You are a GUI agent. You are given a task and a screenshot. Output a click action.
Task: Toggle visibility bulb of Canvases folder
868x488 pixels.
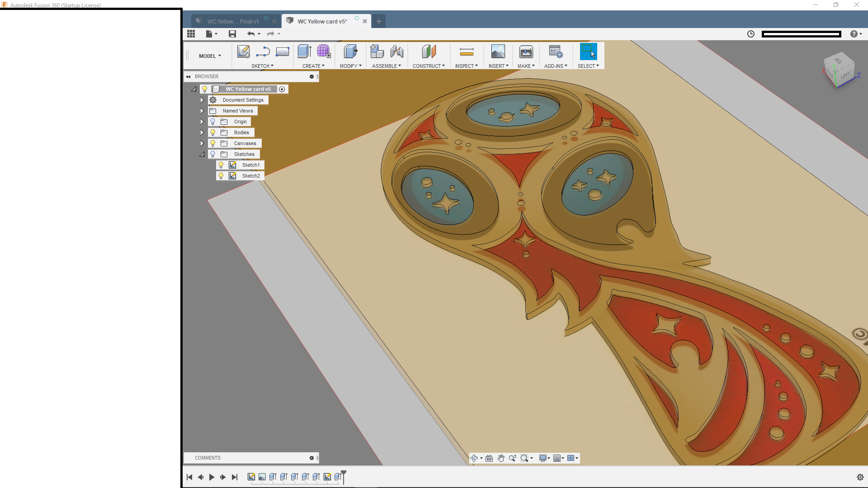(x=212, y=143)
